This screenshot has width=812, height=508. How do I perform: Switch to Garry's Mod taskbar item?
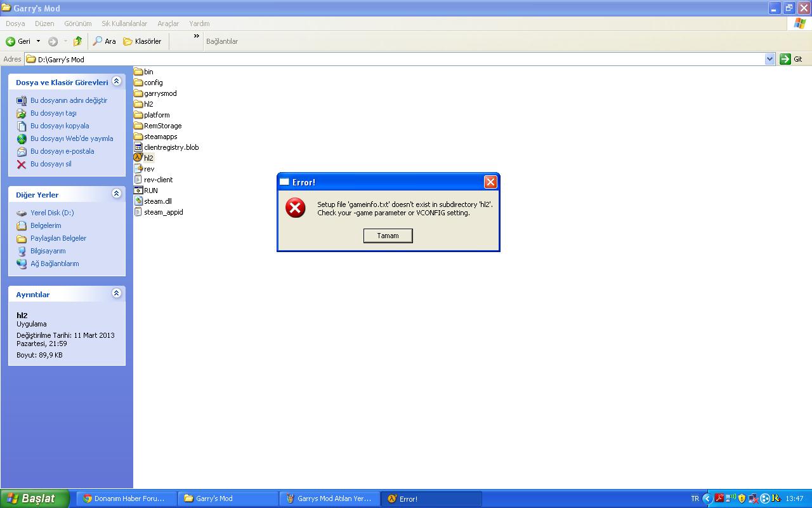click(x=227, y=498)
